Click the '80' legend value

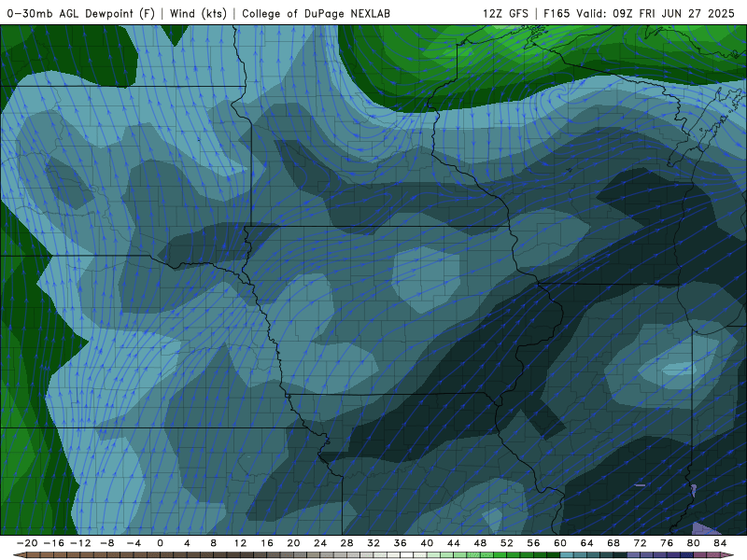[694, 543]
